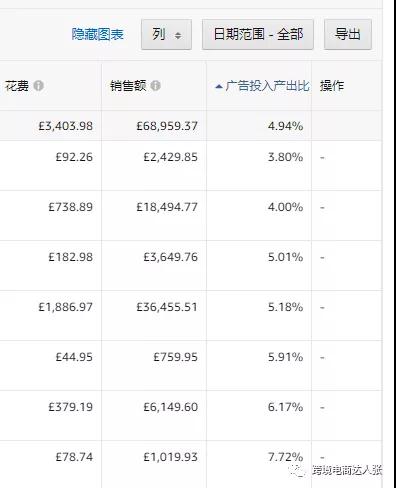Click the £759.95 sales cell
The height and width of the screenshot is (488, 396).
(x=175, y=357)
